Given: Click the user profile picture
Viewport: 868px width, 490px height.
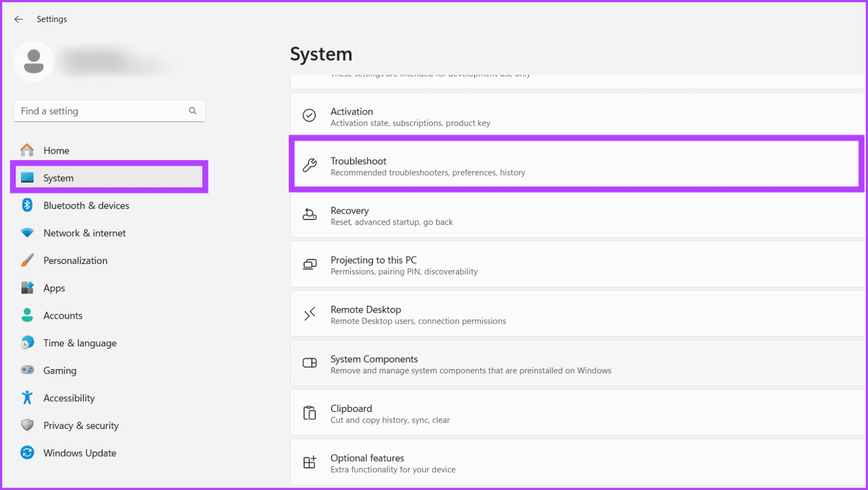Looking at the screenshot, I should coord(33,61).
